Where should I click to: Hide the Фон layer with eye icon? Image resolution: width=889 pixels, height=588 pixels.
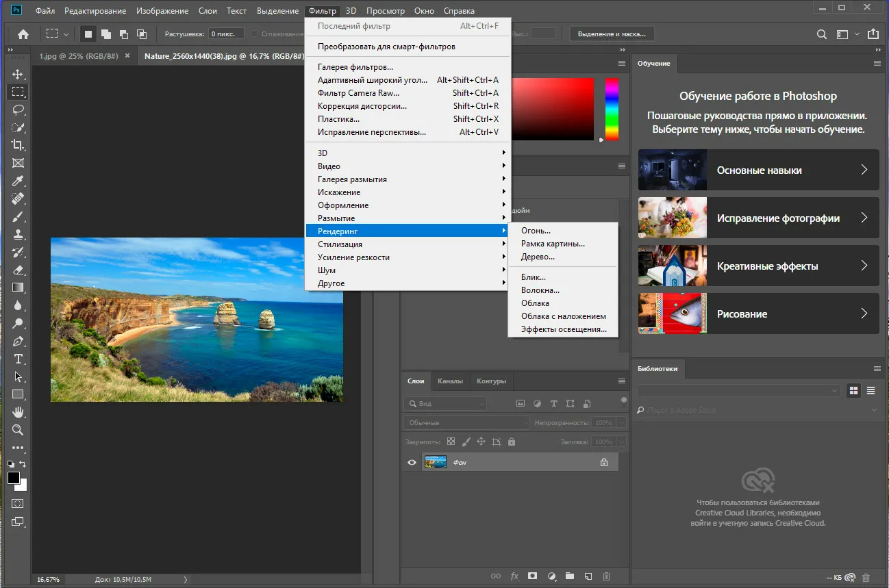click(412, 463)
